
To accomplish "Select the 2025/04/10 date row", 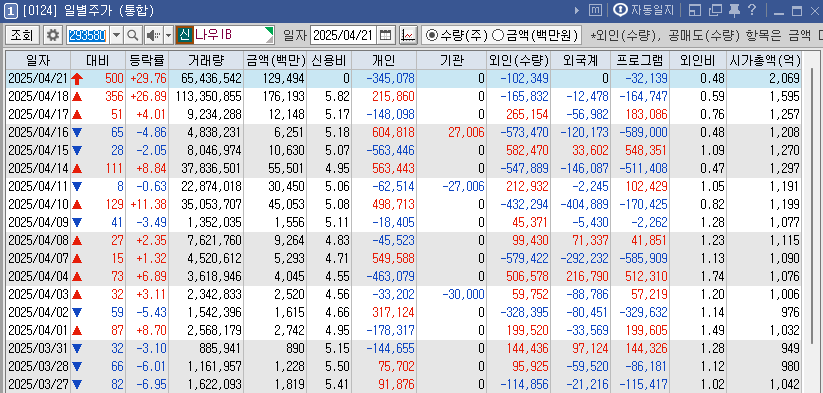I will 403,205.
